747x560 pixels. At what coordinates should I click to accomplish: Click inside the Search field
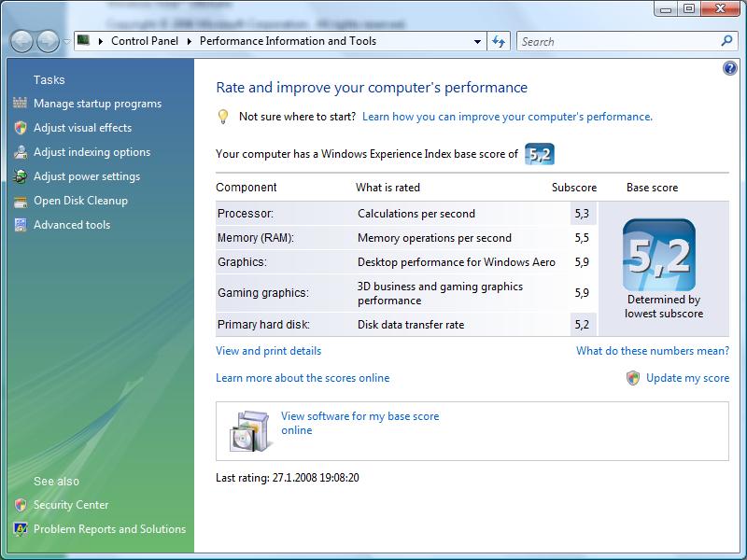tap(619, 41)
